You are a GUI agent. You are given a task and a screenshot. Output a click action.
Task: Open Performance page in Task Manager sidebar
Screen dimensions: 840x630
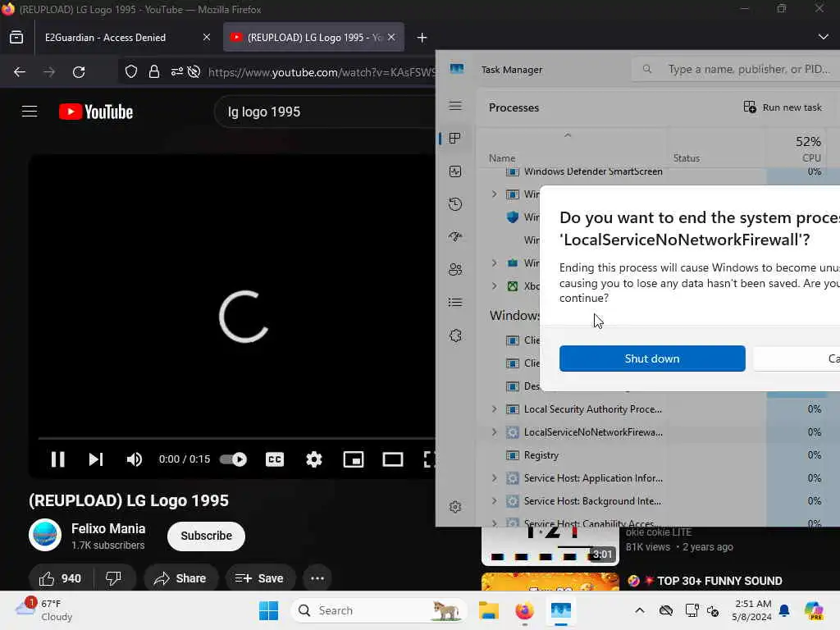[x=455, y=171]
